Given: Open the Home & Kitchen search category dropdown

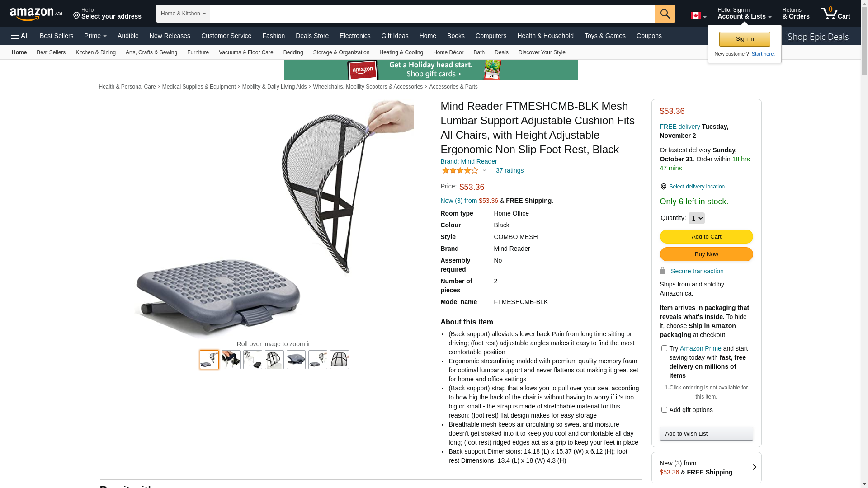Looking at the screenshot, I should pyautogui.click(x=183, y=14).
